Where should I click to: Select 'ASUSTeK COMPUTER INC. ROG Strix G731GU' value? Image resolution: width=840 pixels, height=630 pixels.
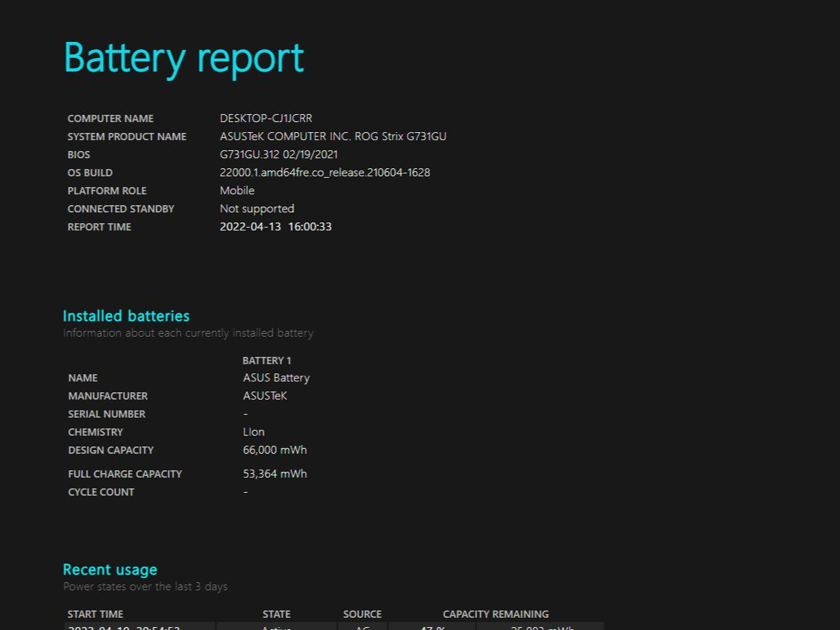[x=333, y=137]
